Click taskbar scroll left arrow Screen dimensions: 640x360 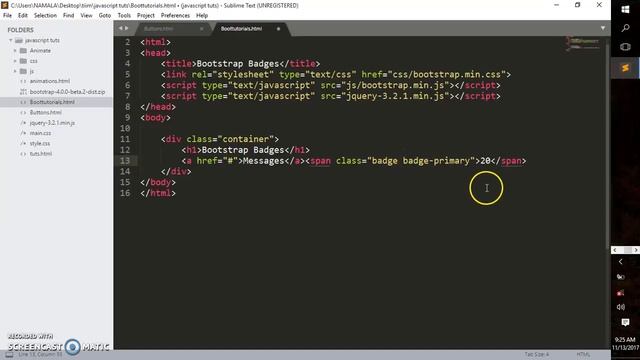click(615, 250)
